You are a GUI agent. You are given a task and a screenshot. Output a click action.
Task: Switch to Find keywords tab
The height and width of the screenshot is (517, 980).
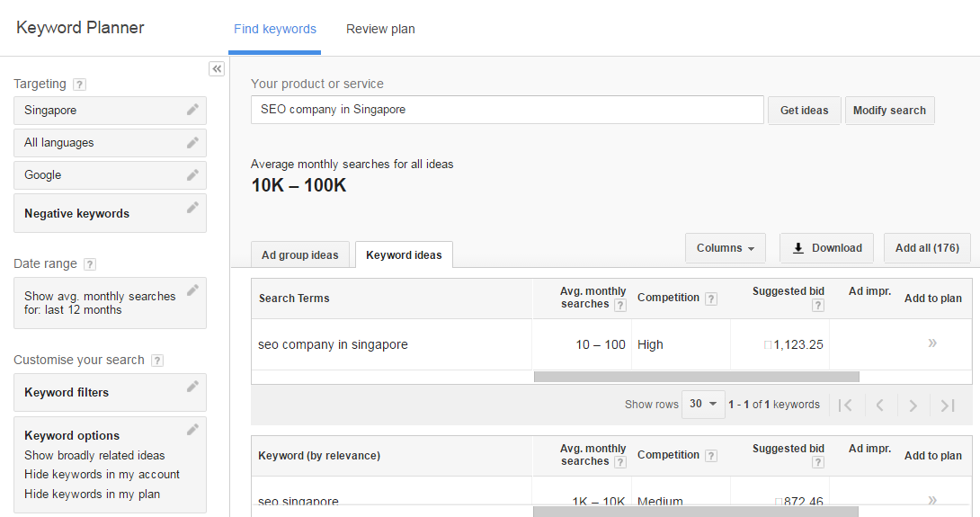tap(275, 29)
